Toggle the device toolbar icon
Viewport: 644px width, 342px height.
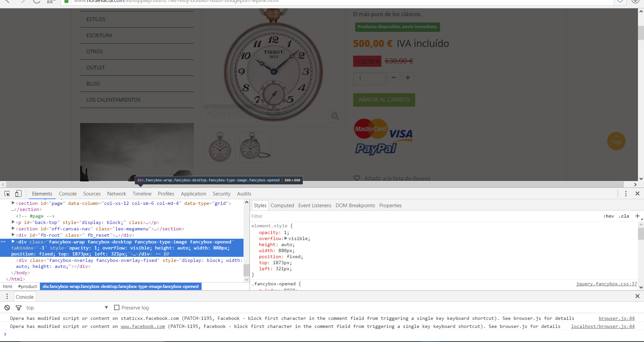pos(18,194)
